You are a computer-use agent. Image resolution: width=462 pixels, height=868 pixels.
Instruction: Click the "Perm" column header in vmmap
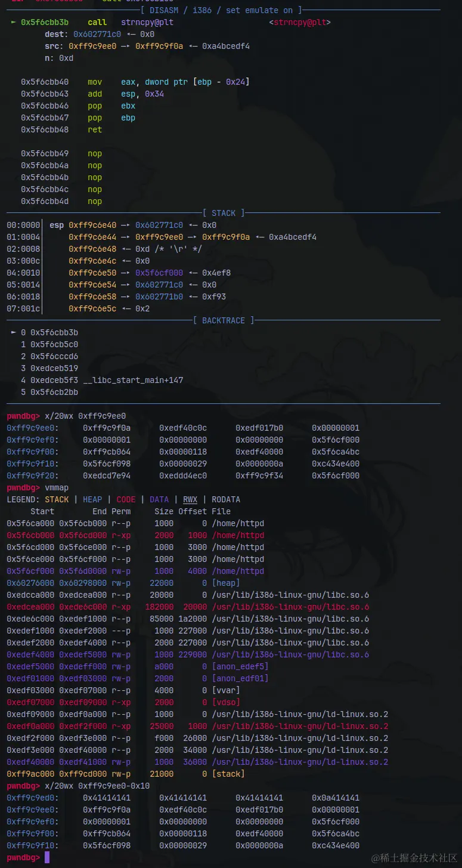coord(121,511)
